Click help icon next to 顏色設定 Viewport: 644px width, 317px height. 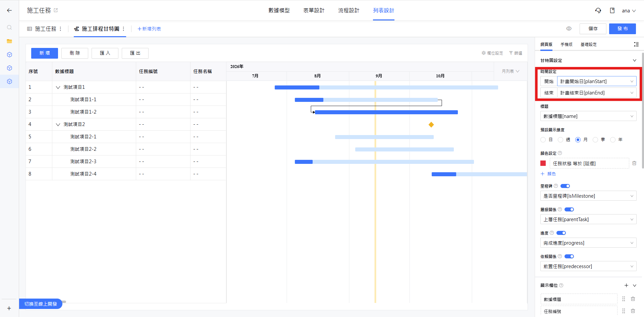560,153
